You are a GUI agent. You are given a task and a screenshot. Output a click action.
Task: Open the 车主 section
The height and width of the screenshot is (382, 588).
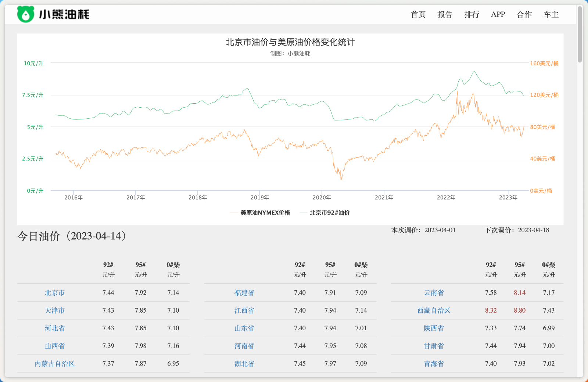551,14
